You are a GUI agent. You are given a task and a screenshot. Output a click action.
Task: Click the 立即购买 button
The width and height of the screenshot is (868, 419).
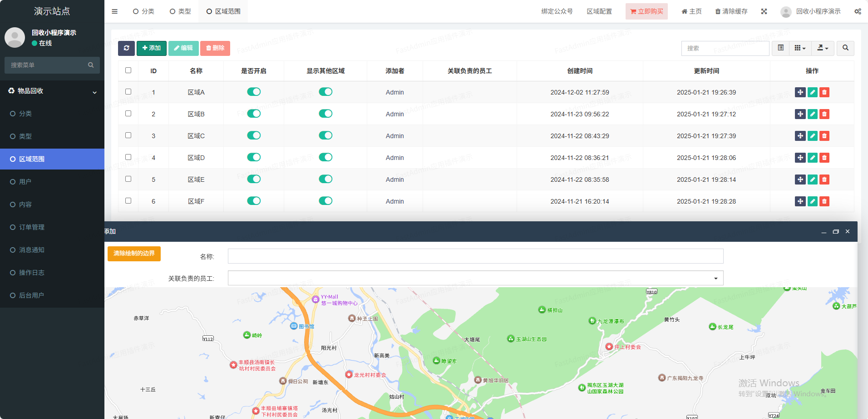point(646,11)
